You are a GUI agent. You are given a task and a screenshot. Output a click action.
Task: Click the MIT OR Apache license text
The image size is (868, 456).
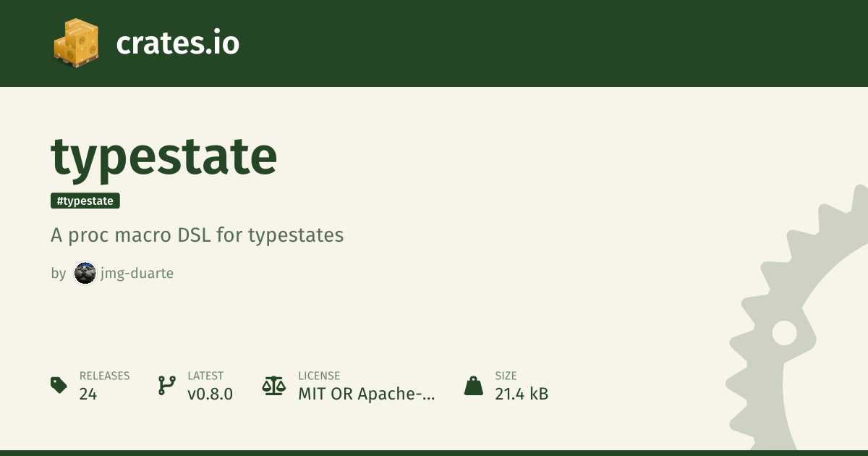(367, 394)
